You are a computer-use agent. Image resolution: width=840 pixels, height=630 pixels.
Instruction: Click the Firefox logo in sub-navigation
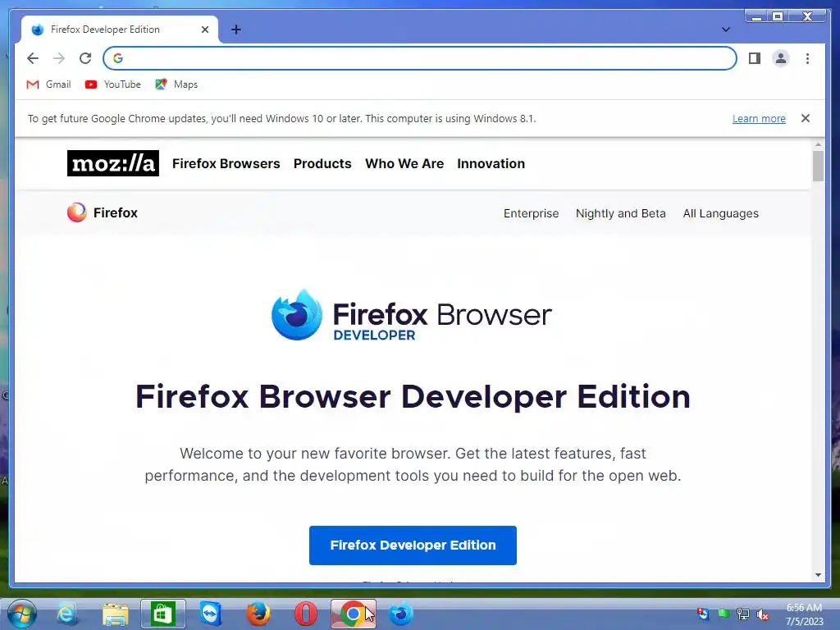[x=103, y=212]
